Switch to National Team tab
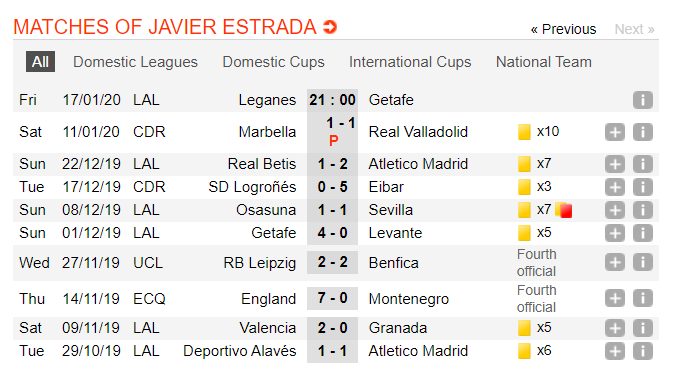This screenshot has height=375, width=683. (544, 62)
